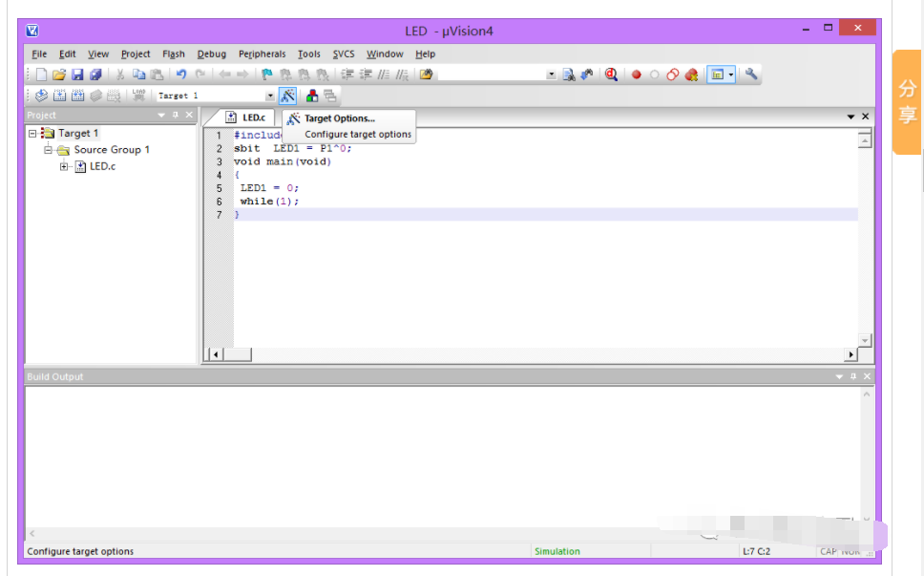Open the Flash menu

click(174, 54)
